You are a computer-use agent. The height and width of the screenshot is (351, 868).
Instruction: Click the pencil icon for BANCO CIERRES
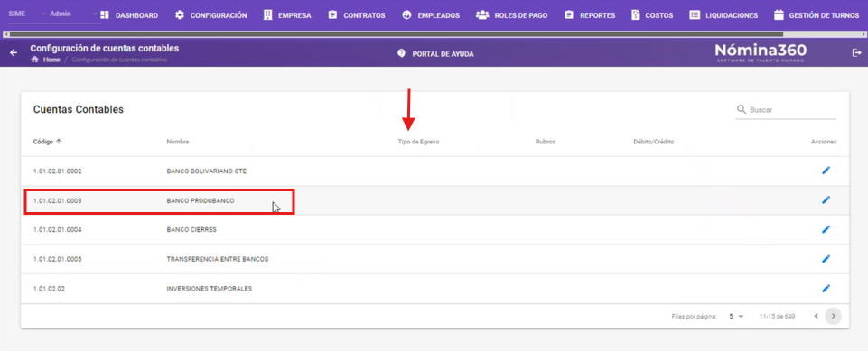click(826, 229)
